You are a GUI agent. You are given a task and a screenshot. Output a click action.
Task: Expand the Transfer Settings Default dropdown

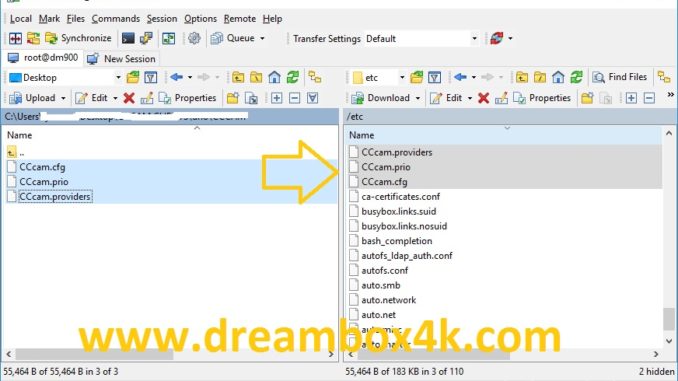pyautogui.click(x=474, y=38)
